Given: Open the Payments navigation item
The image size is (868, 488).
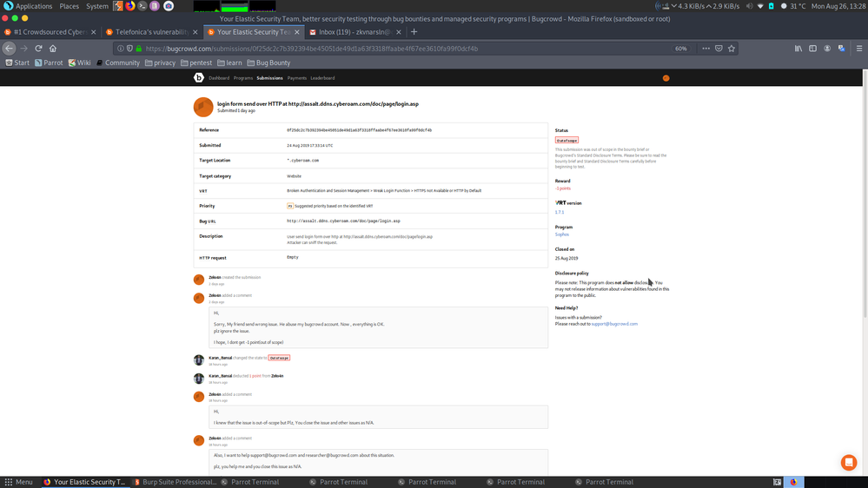Looking at the screenshot, I should pos(296,78).
